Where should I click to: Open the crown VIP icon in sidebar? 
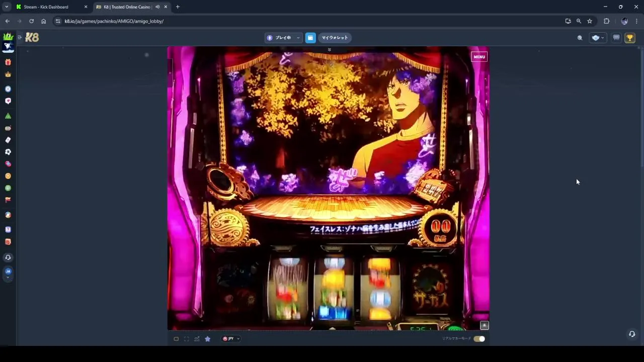8,74
